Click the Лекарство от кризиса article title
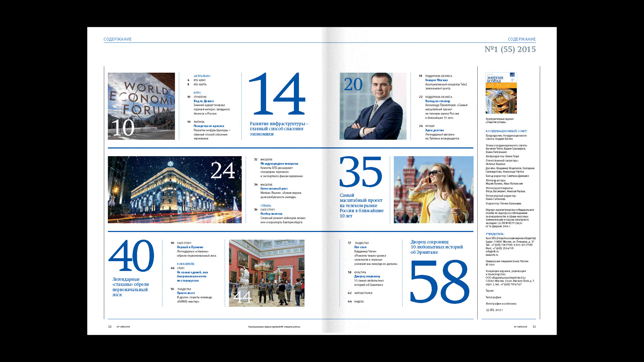This screenshot has height=362, width=644. click(x=209, y=126)
